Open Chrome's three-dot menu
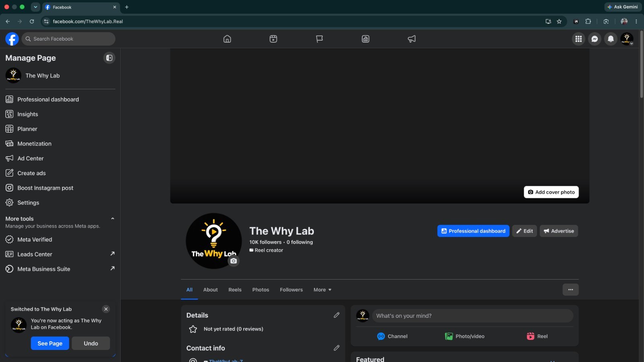Image resolution: width=644 pixels, height=362 pixels. click(x=636, y=21)
